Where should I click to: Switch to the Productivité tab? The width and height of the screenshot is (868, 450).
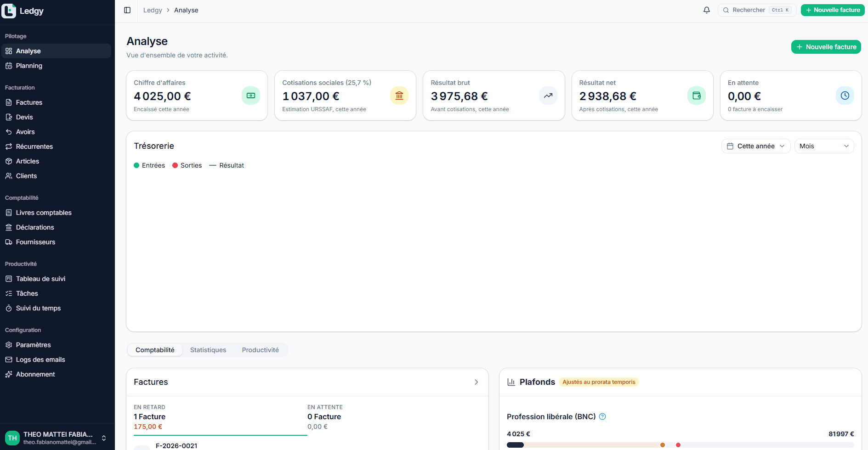(x=260, y=350)
